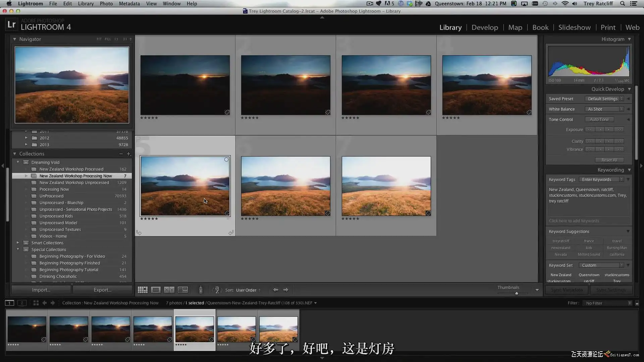Decrease Exposure by one large step
Image resolution: width=644 pixels, height=362 pixels.
tap(589, 130)
